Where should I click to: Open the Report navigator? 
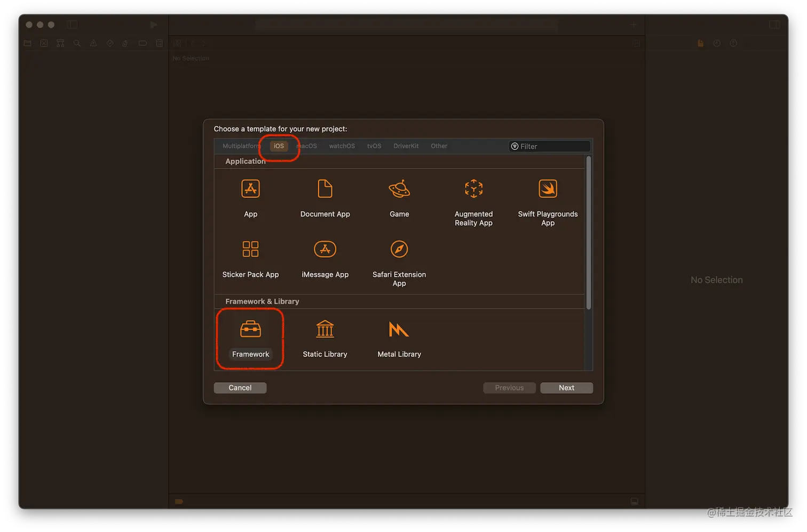[x=159, y=43]
